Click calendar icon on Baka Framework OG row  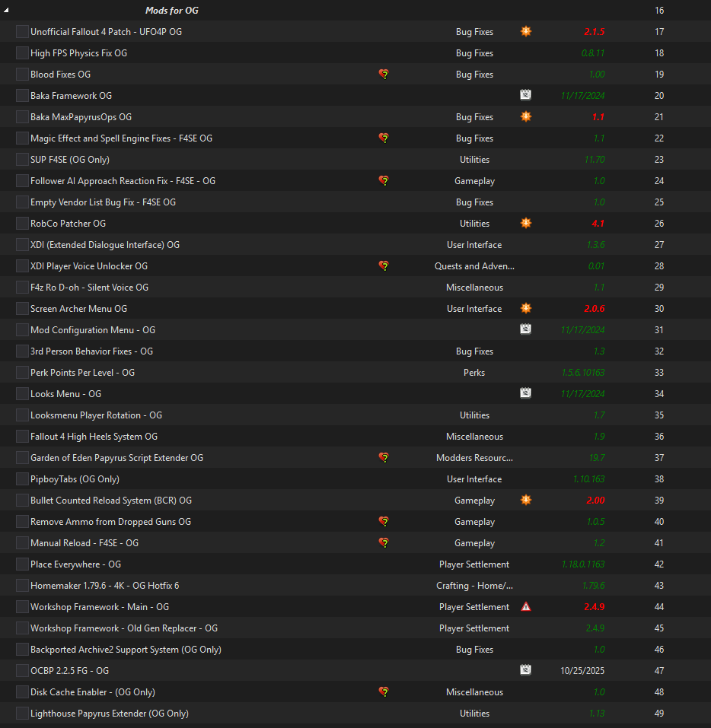coord(525,95)
